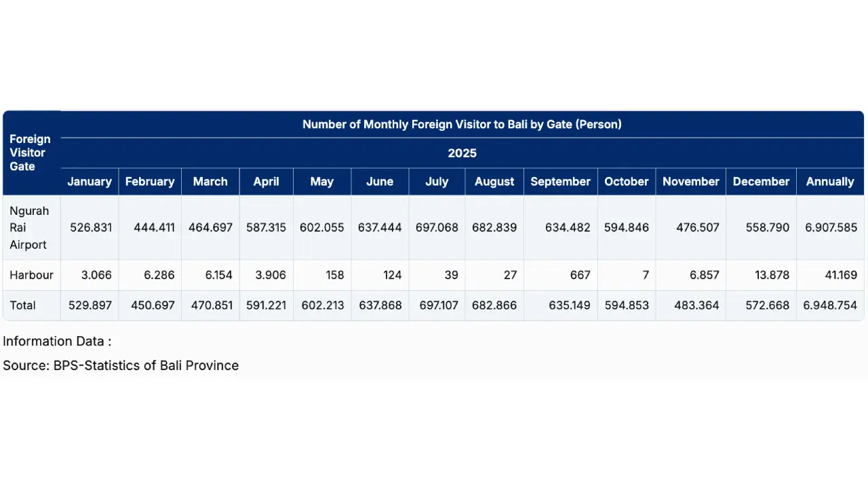The width and height of the screenshot is (868, 488).
Task: Click the 2025 year header
Action: click(x=462, y=153)
